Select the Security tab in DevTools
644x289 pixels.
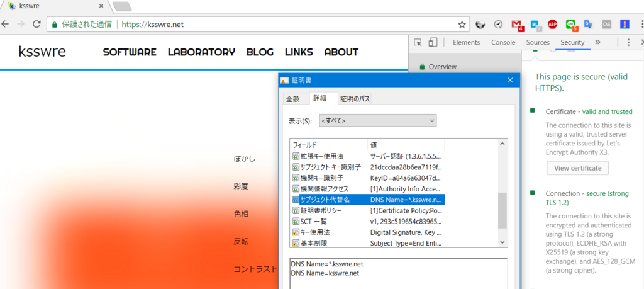point(572,42)
